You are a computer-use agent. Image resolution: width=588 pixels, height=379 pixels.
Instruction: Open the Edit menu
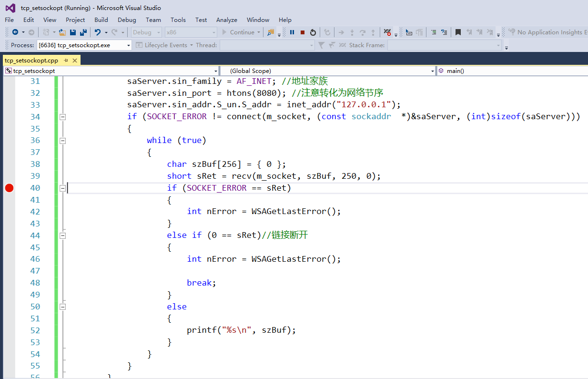[29, 20]
